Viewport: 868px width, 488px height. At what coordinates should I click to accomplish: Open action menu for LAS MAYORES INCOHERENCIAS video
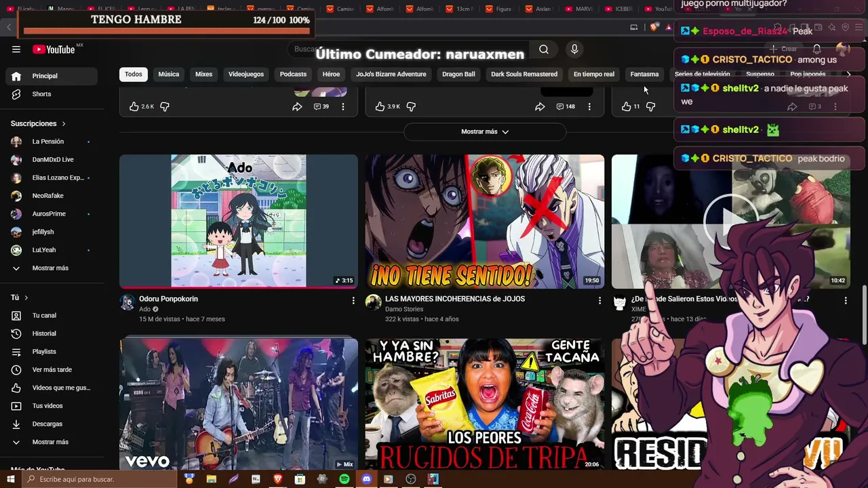click(599, 300)
